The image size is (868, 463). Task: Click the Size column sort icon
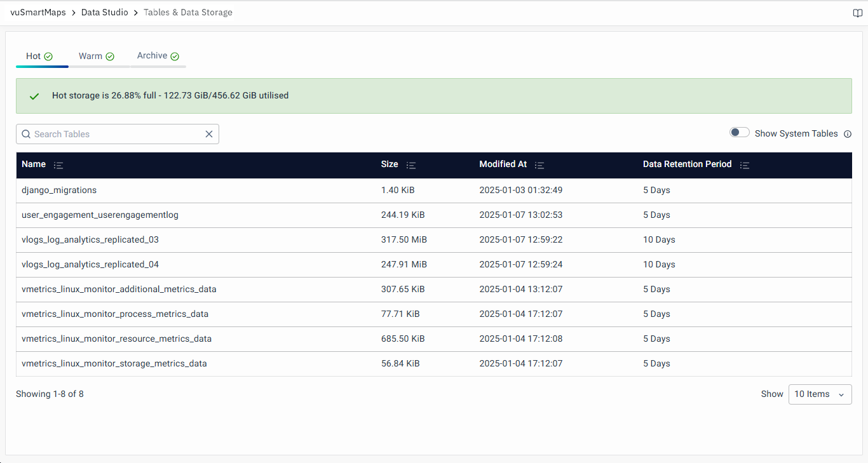pos(411,165)
